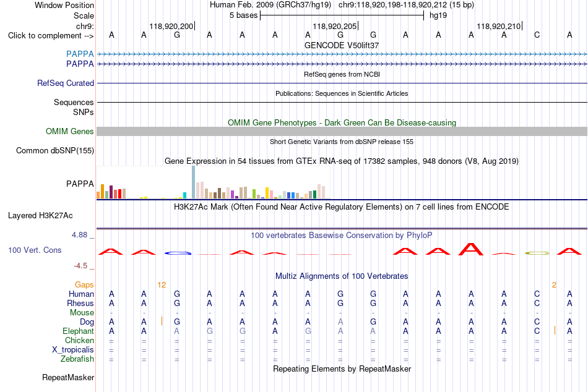Click the '5 bases' scale bar label
Image resolution: width=588 pixels, height=392 pixels.
(244, 15)
